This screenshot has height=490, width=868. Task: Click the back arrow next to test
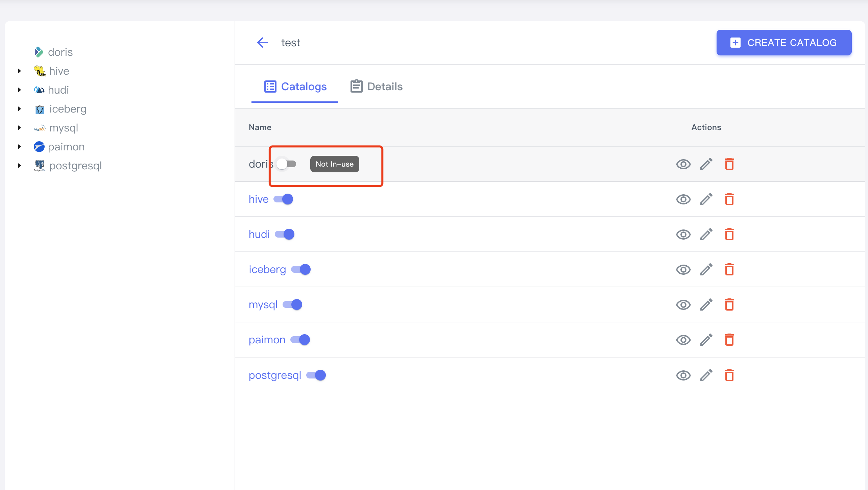pyautogui.click(x=262, y=43)
